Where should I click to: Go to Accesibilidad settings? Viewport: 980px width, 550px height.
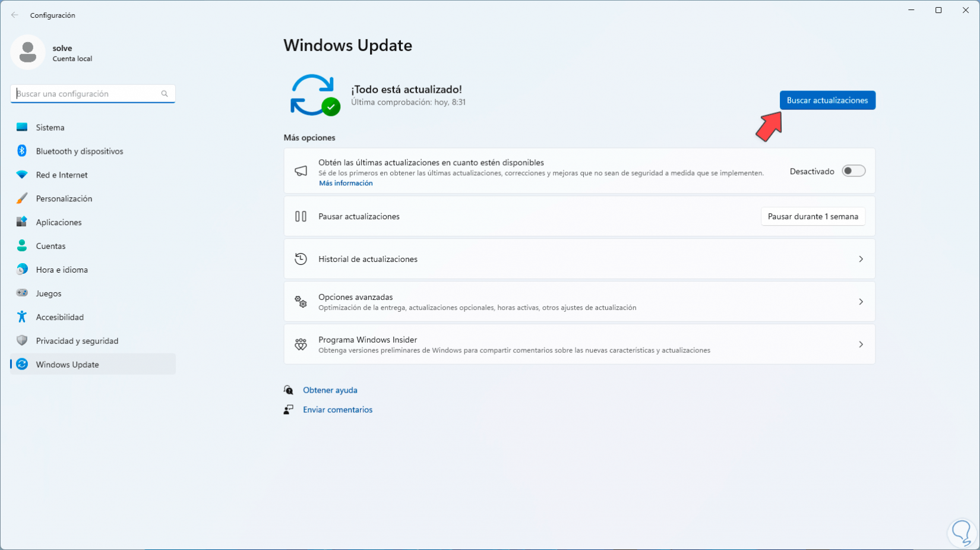tap(93, 317)
